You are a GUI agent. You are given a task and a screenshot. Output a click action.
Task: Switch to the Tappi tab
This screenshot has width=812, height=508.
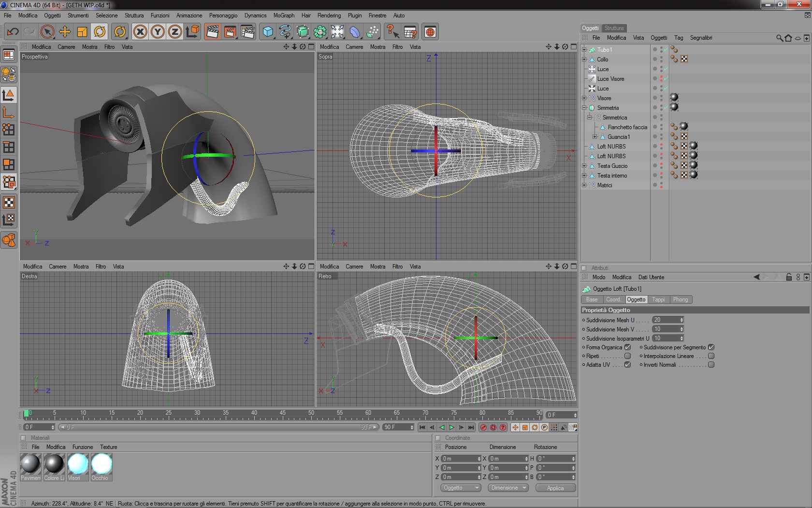(x=658, y=299)
